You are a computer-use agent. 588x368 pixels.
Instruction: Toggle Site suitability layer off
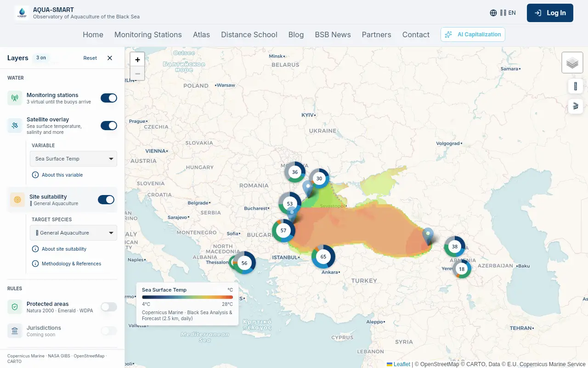coord(106,200)
